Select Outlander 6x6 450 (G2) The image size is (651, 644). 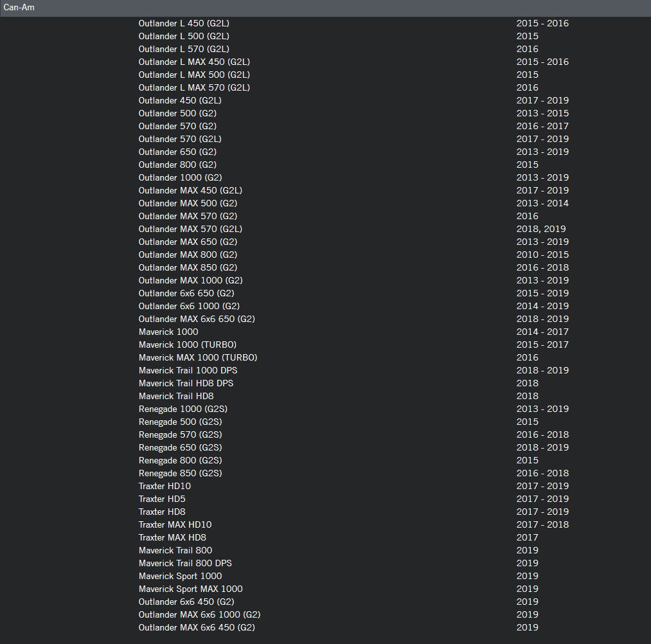pyautogui.click(x=186, y=602)
